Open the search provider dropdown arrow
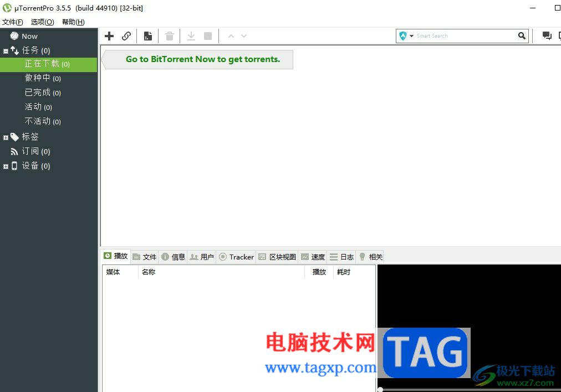561x392 pixels. coord(411,36)
